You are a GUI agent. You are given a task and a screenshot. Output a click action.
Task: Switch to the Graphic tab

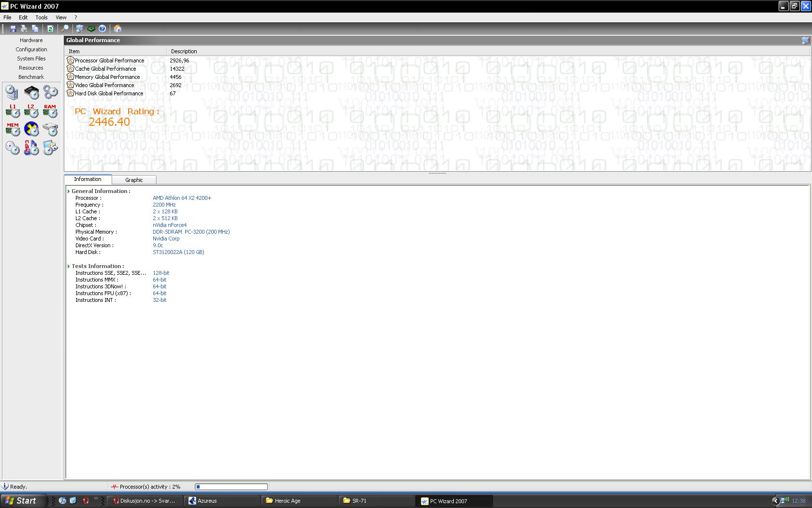(x=134, y=180)
